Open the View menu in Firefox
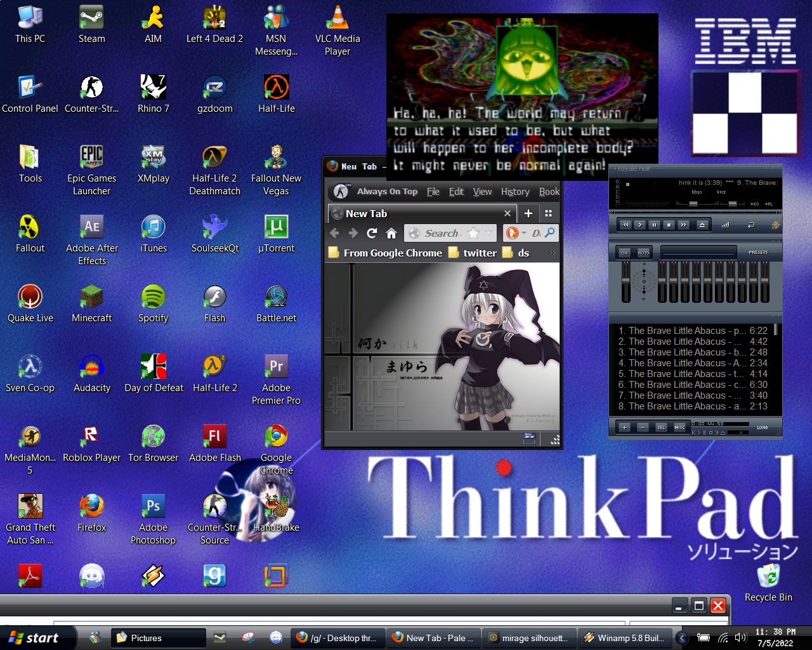Screen dimensions: 812x650 tap(482, 191)
